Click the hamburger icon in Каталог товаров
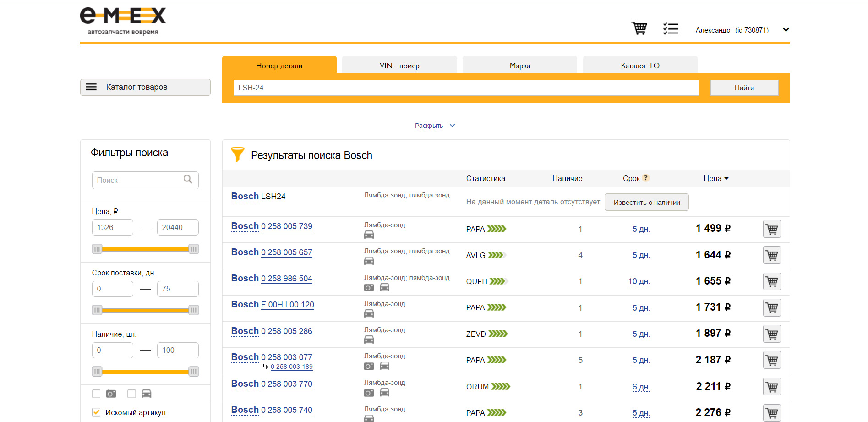The height and width of the screenshot is (422, 868). click(91, 87)
